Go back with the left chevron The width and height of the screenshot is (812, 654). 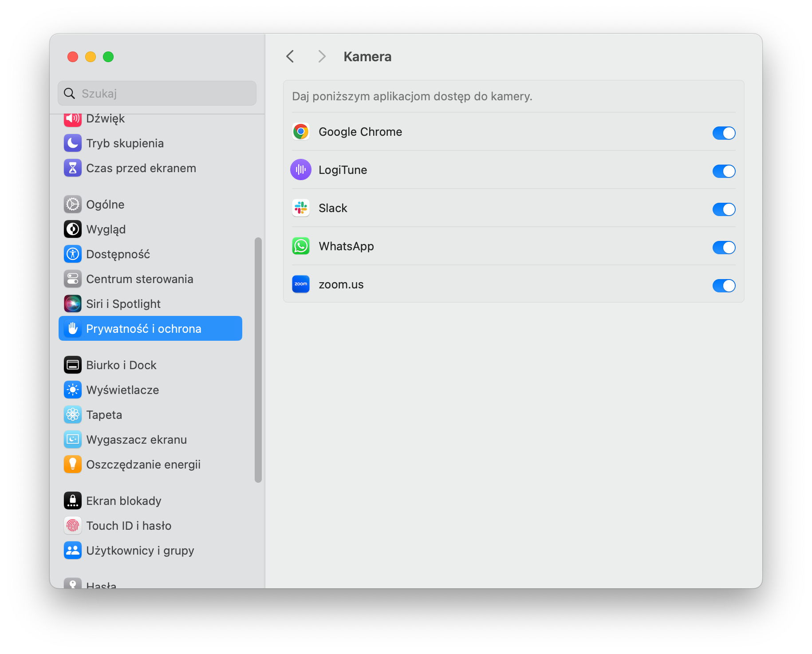click(290, 56)
